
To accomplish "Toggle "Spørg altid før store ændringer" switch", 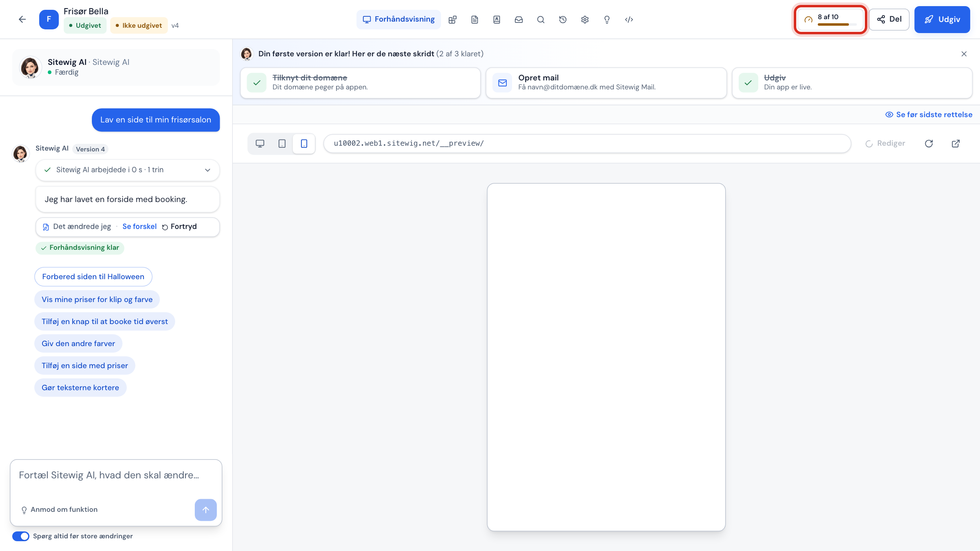I will pos(21,536).
